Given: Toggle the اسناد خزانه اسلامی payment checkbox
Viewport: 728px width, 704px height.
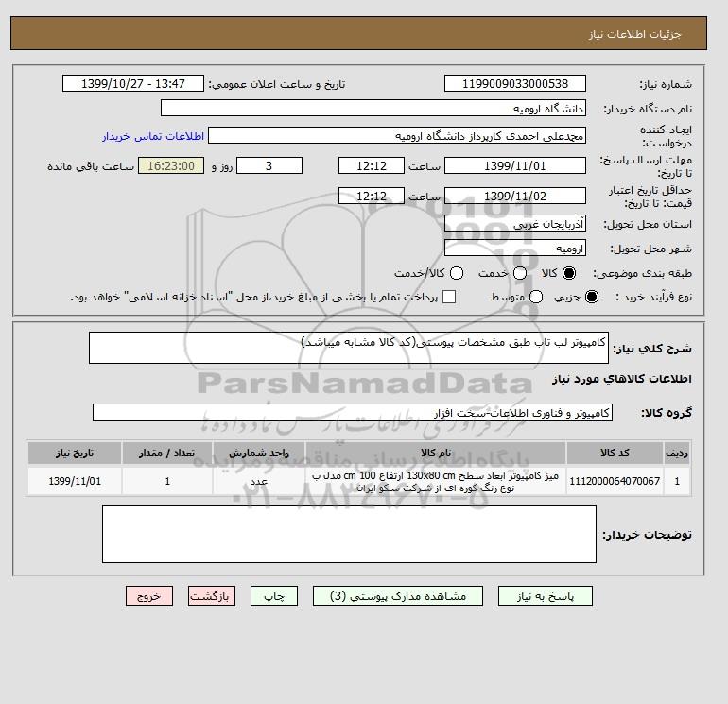Looking at the screenshot, I should click(449, 297).
